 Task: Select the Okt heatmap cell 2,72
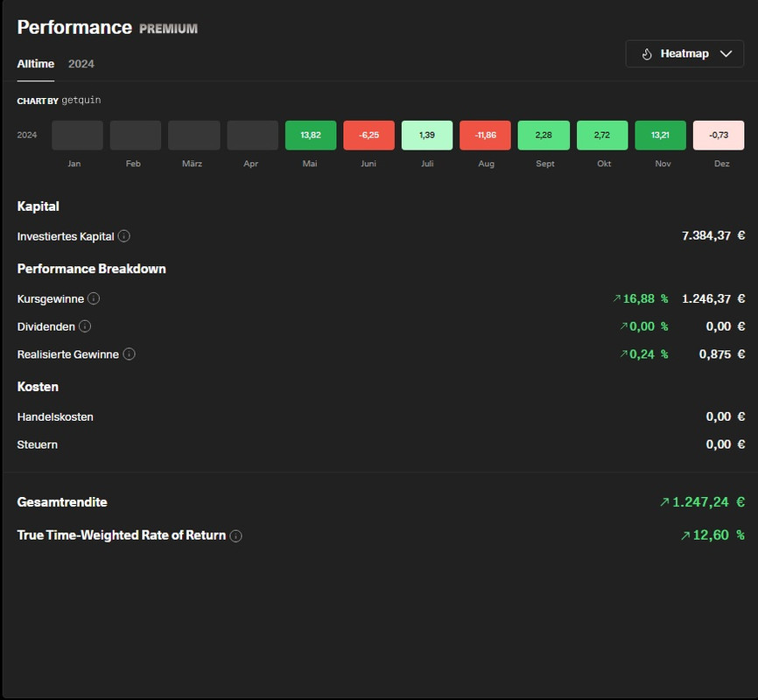point(602,135)
